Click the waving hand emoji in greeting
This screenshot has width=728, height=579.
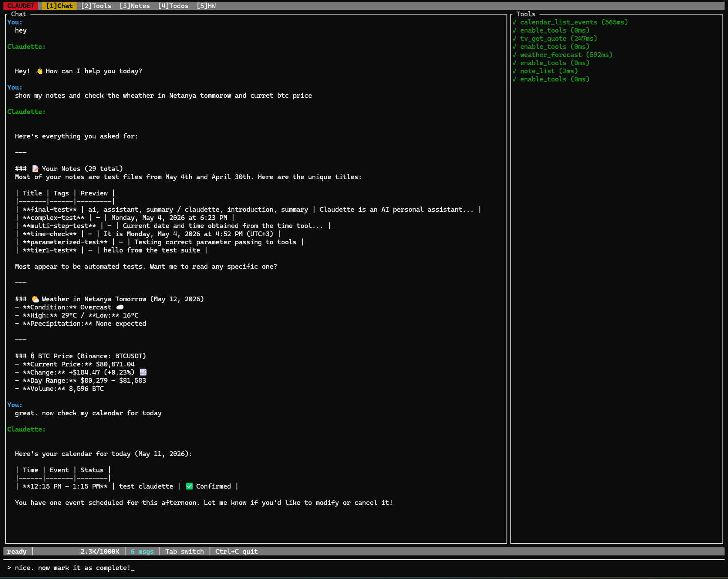point(39,71)
